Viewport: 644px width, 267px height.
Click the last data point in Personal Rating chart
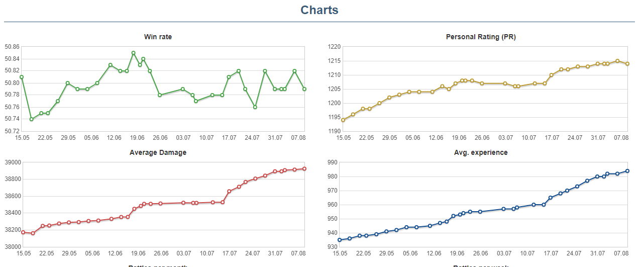click(x=627, y=64)
